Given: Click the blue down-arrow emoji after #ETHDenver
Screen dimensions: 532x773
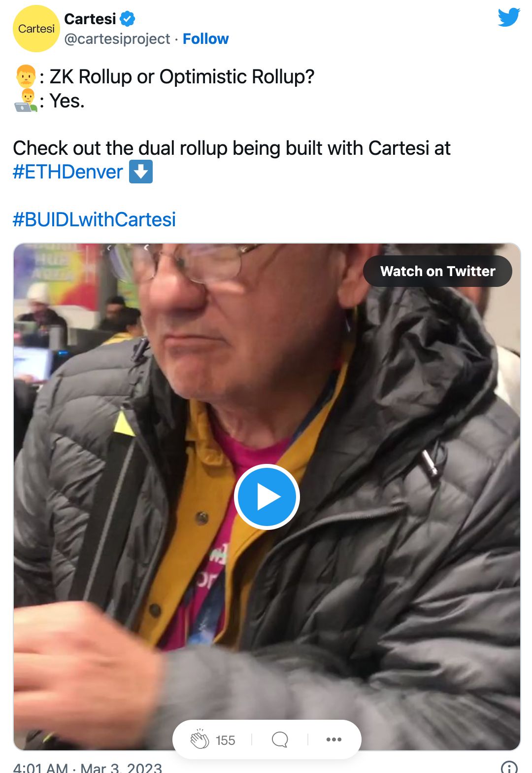Looking at the screenshot, I should 141,172.
